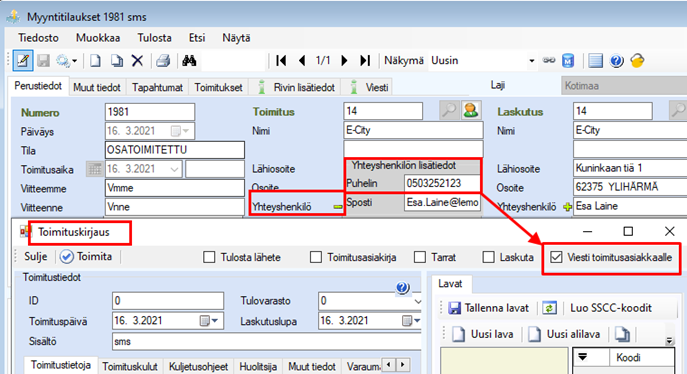Image resolution: width=687 pixels, height=374 pixels.
Task: Open the Toimituskulut tab
Action: [130, 367]
